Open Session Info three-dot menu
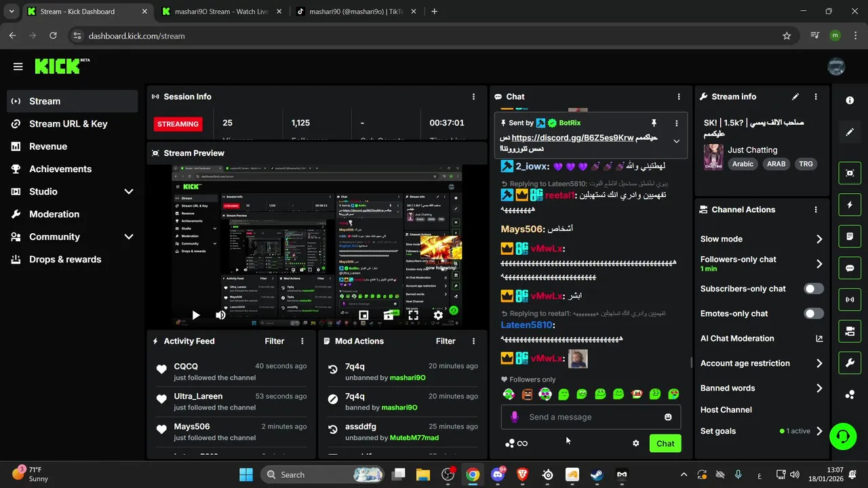Viewport: 868px width, 488px height. point(473,97)
